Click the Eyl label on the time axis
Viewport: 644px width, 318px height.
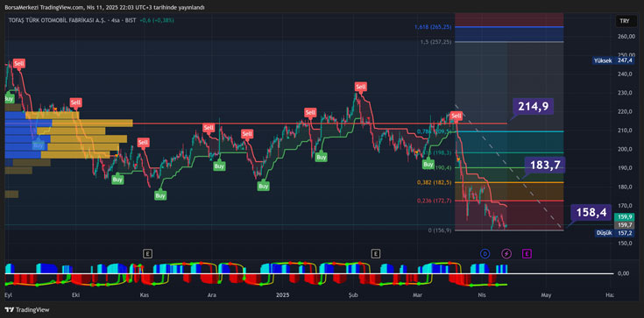[x=8, y=295]
